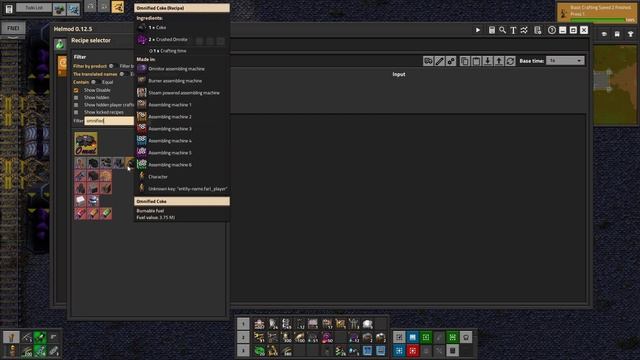Select quickbar row 2 button

click(x=243, y=337)
